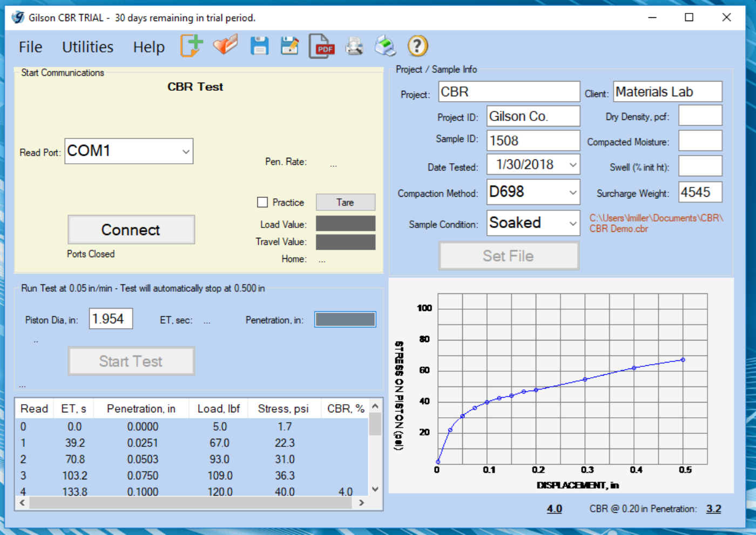Click the Compacted Moisture input field

tap(700, 141)
